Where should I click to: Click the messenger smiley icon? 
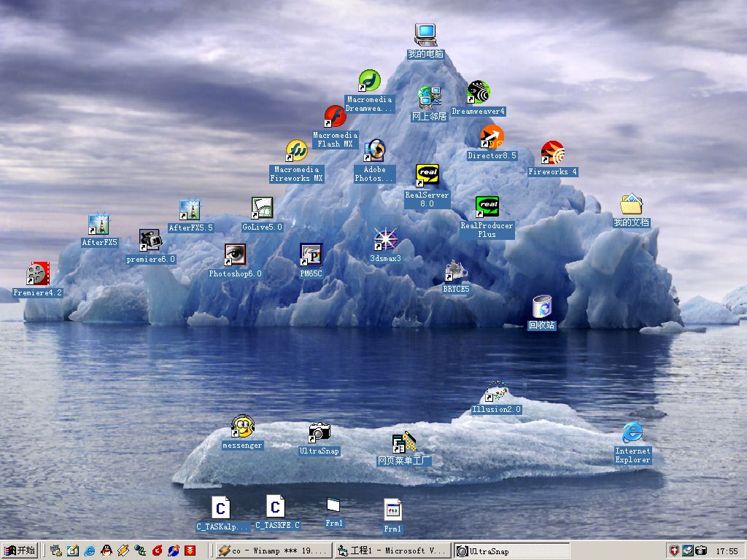click(x=242, y=427)
